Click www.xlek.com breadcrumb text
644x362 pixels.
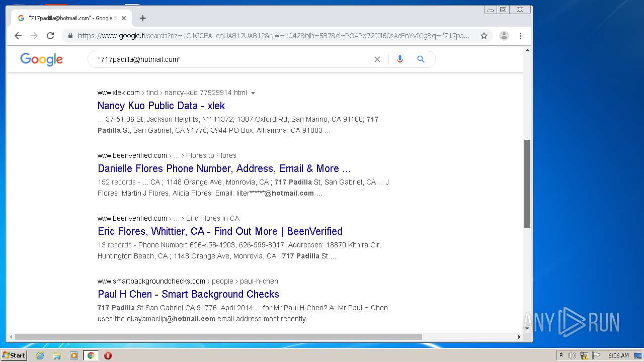click(119, 93)
